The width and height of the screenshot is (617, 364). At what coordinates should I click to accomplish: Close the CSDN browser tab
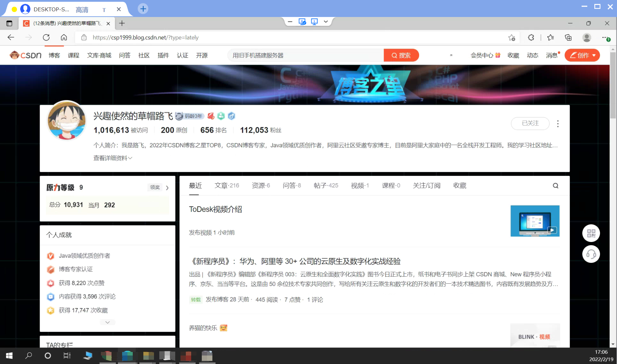[x=108, y=23]
